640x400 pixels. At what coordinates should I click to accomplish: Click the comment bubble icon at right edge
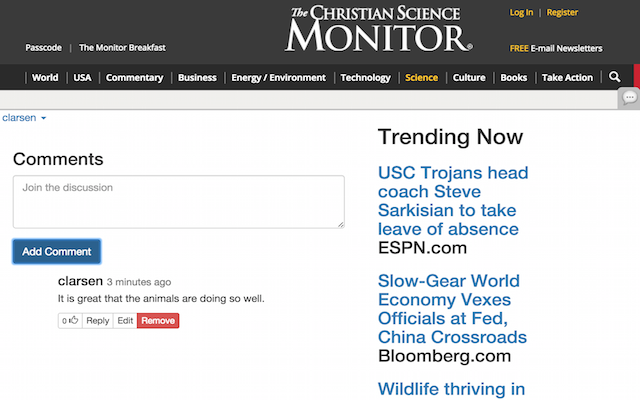click(x=629, y=98)
